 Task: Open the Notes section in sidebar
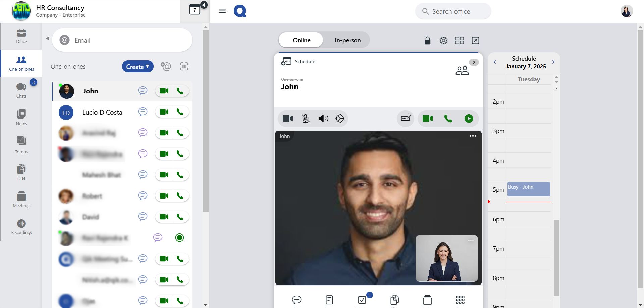click(21, 118)
